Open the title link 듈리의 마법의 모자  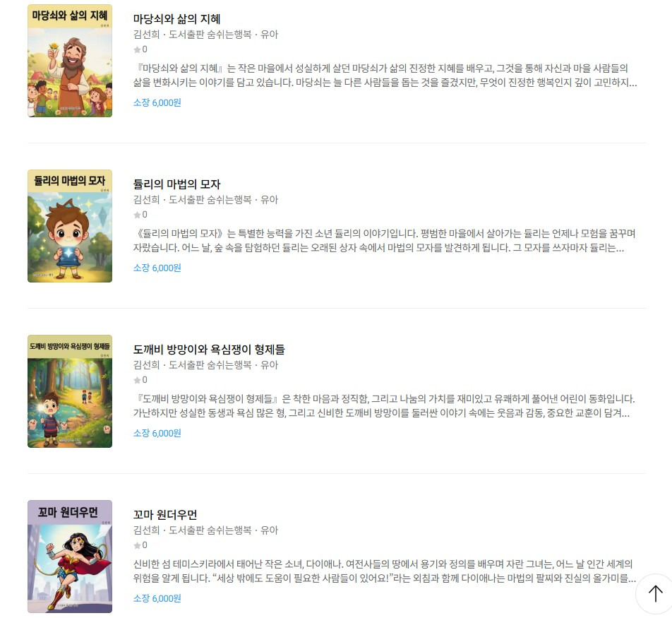coord(176,184)
